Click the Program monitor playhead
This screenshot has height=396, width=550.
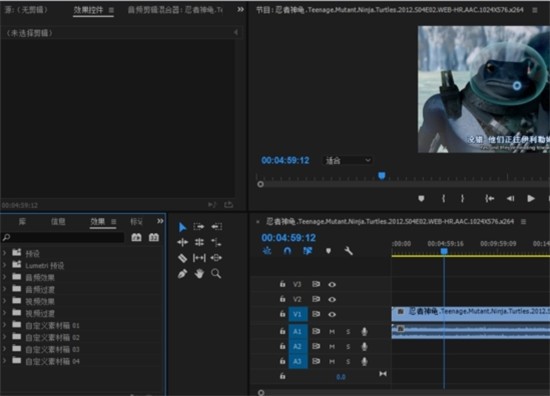pyautogui.click(x=382, y=175)
